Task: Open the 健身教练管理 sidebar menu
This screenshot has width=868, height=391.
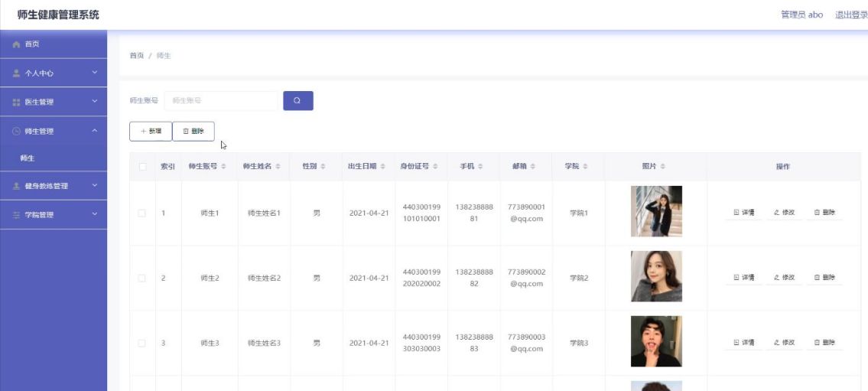Action: click(x=53, y=186)
